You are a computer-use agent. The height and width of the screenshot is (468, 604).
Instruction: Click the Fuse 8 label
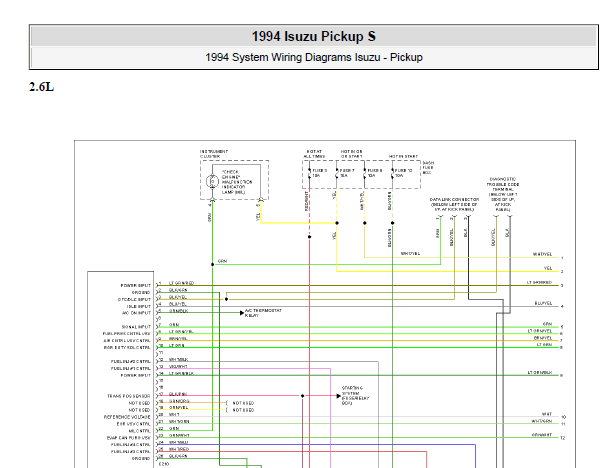pyautogui.click(x=374, y=173)
